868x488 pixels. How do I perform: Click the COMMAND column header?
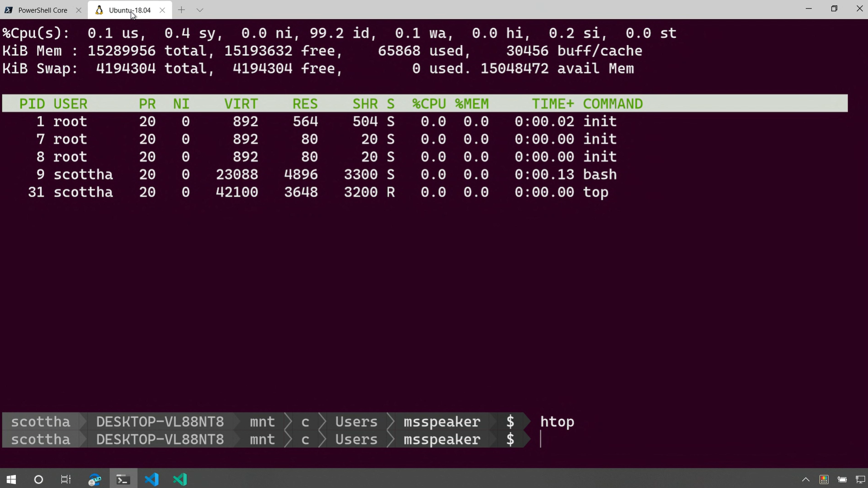tap(613, 104)
